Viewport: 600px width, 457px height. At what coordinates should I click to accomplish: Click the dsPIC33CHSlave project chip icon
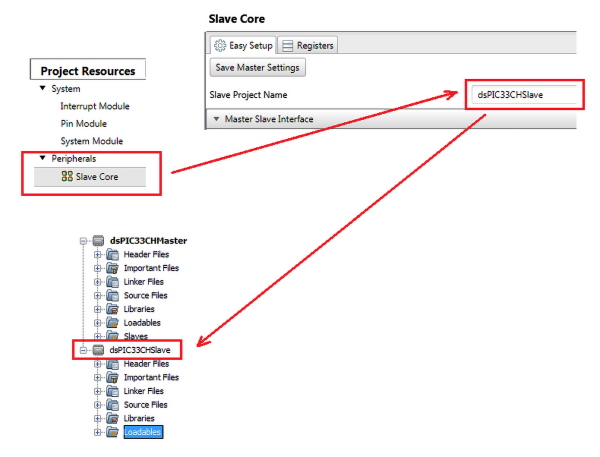98,351
